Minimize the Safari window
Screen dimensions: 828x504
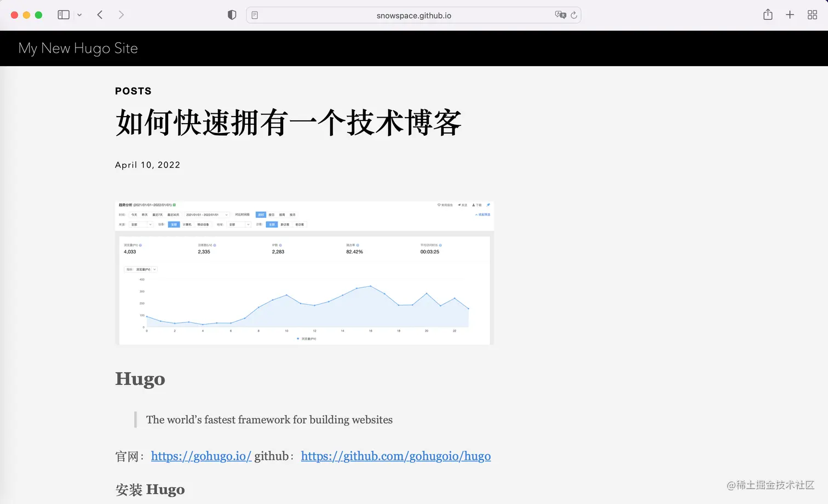tap(26, 15)
